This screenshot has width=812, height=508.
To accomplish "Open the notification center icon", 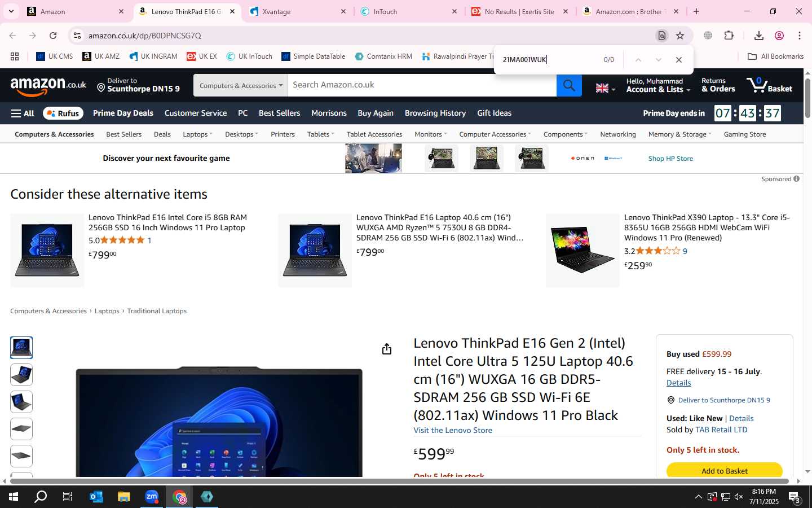I will point(795,497).
